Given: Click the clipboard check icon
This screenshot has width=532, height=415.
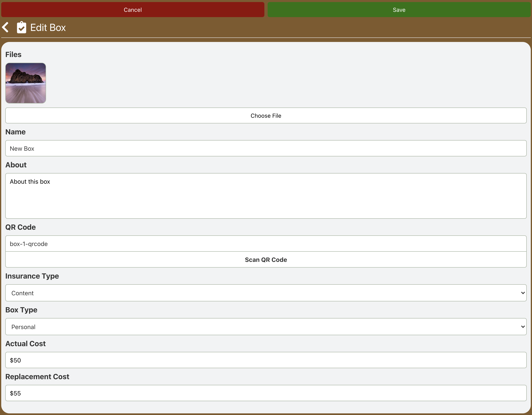Looking at the screenshot, I should click(x=21, y=27).
